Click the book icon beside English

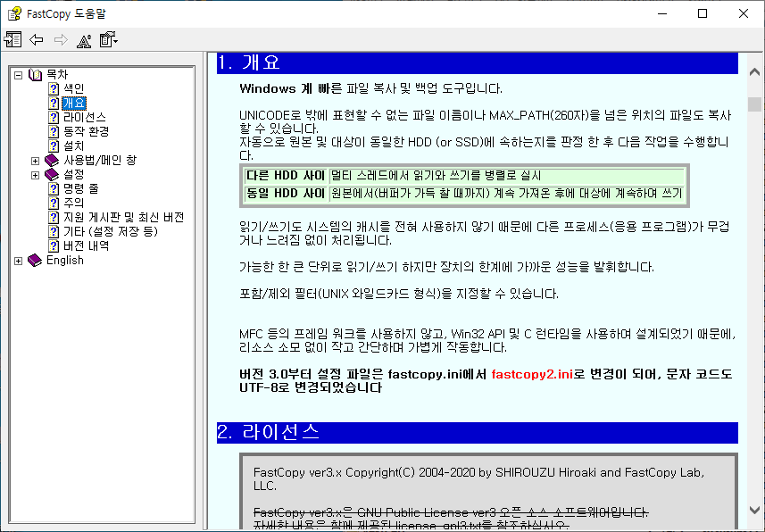35,260
